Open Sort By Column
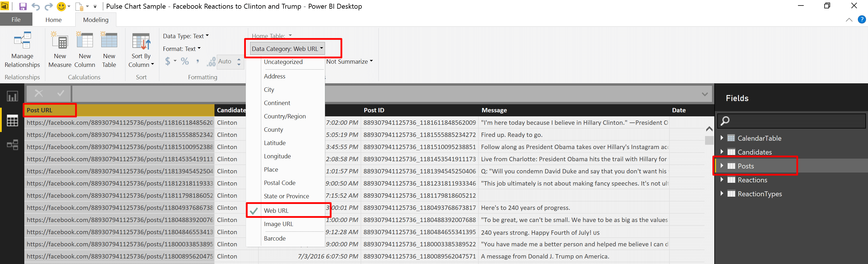The width and height of the screenshot is (868, 264). coord(141,50)
